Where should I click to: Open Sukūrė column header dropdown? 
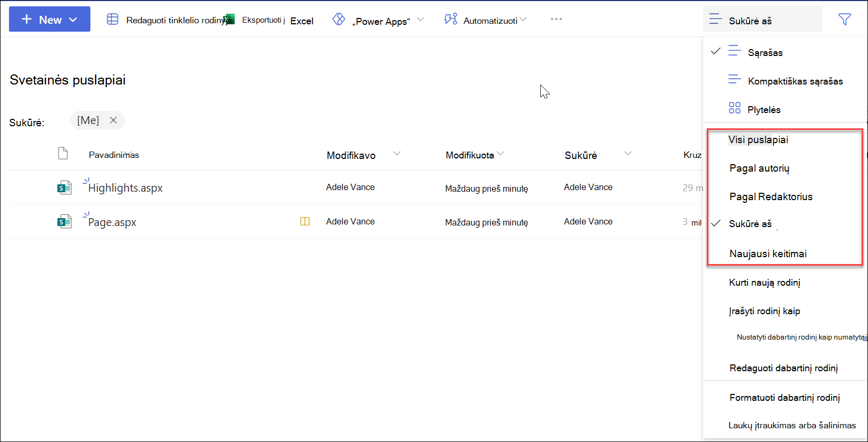pyautogui.click(x=628, y=154)
